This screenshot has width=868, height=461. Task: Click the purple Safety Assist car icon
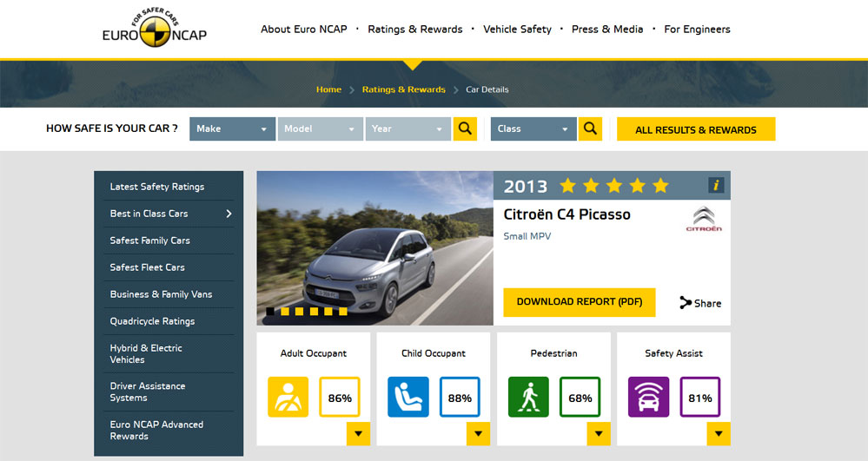tap(648, 397)
